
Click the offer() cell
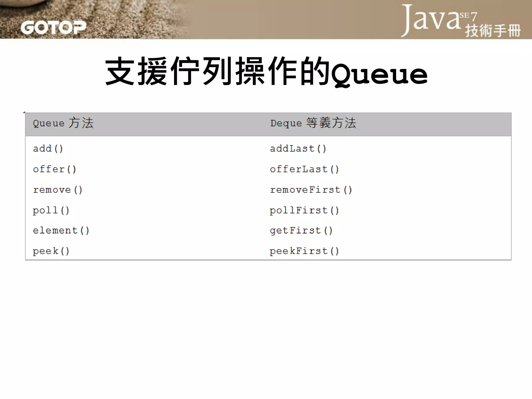coord(55,169)
